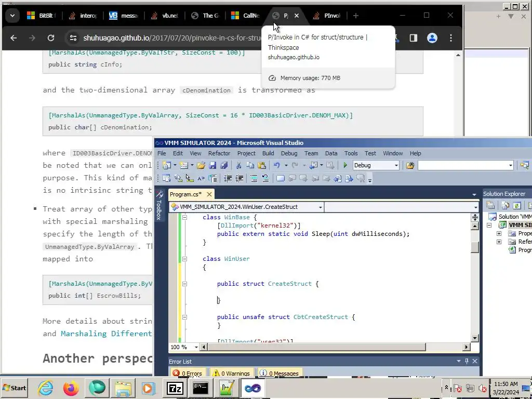Reload the page in Chrome
Image resolution: width=532 pixels, height=399 pixels.
pos(51,38)
